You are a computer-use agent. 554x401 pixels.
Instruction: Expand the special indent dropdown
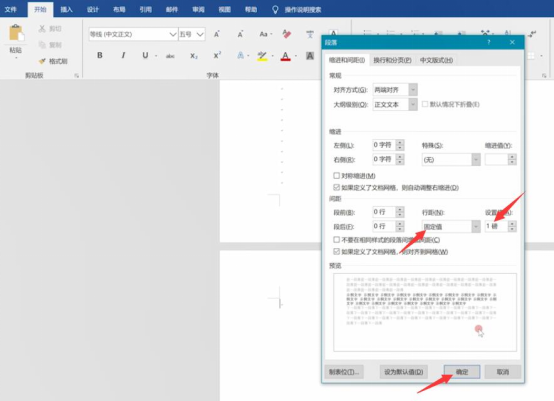[x=476, y=160]
